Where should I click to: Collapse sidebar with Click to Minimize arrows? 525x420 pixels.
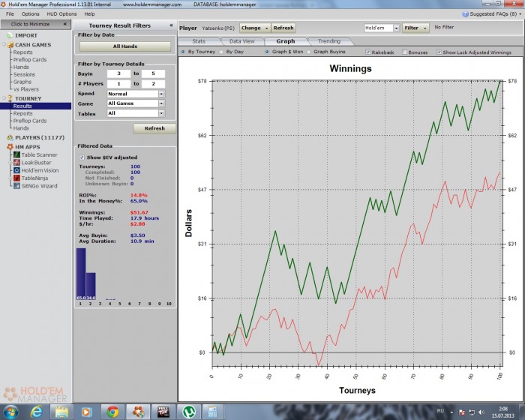click(65, 24)
